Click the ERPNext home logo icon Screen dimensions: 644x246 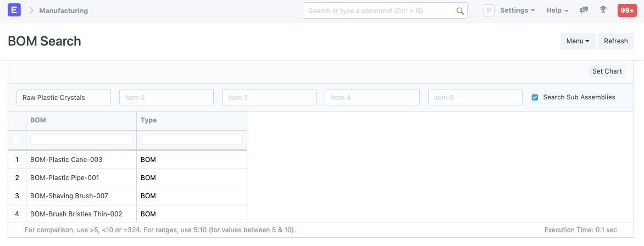point(15,10)
